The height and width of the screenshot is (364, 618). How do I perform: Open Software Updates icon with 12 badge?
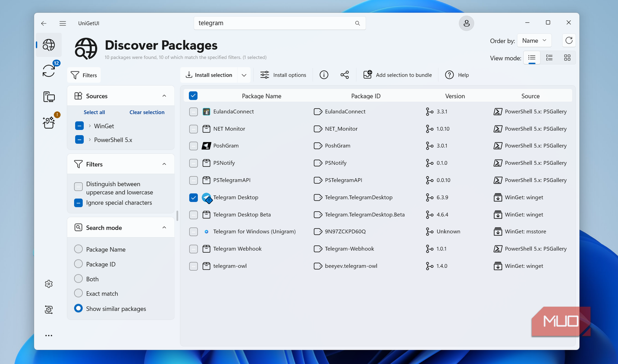(x=49, y=70)
